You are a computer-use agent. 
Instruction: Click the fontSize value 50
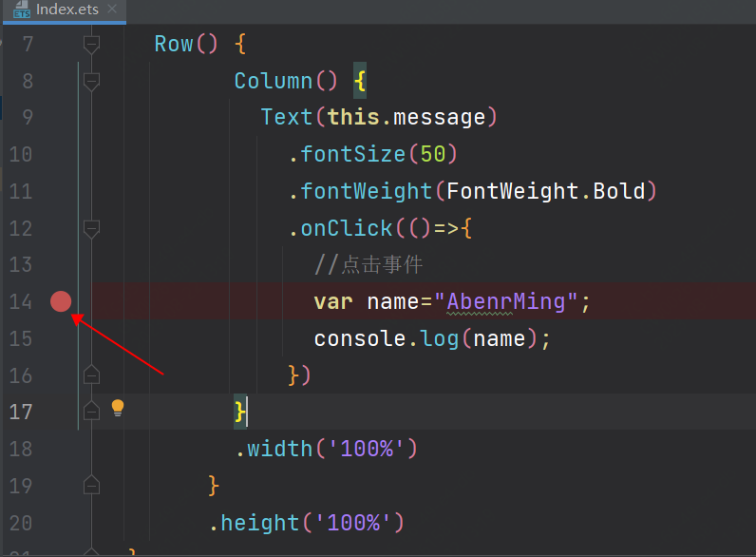(432, 154)
